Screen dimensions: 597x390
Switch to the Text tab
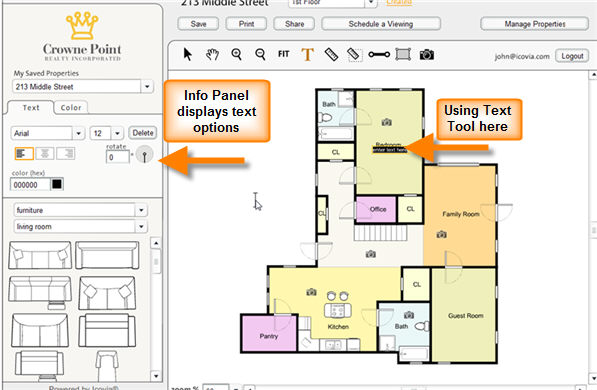point(31,108)
